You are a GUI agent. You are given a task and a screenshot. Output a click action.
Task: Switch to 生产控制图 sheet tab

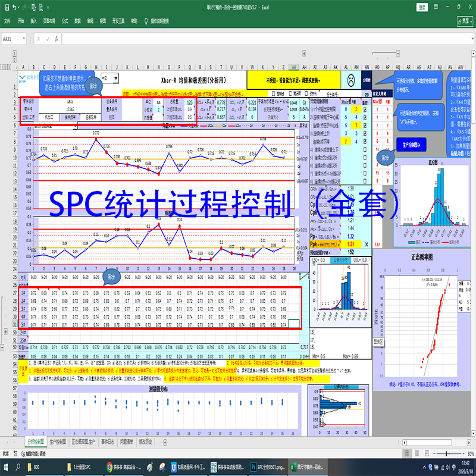(58, 441)
